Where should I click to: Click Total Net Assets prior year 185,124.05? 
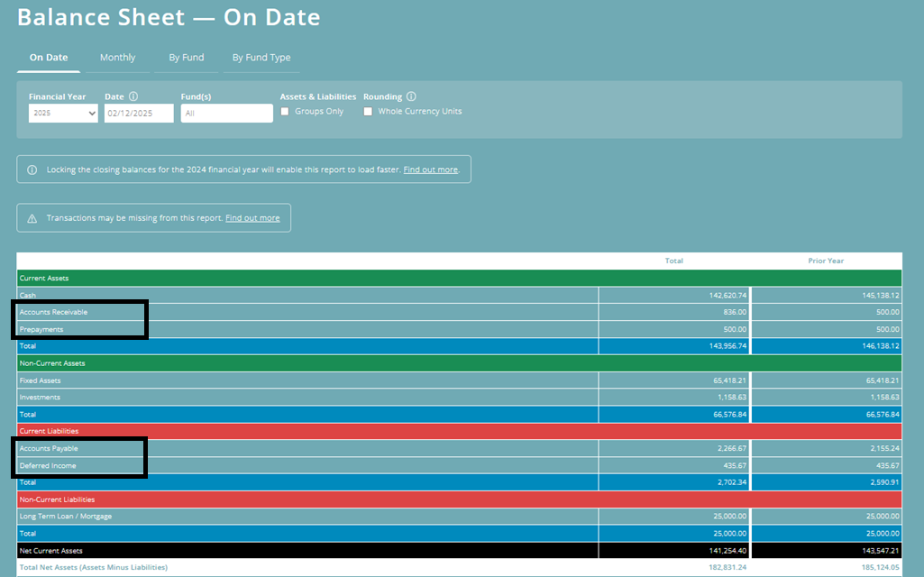pyautogui.click(x=881, y=568)
